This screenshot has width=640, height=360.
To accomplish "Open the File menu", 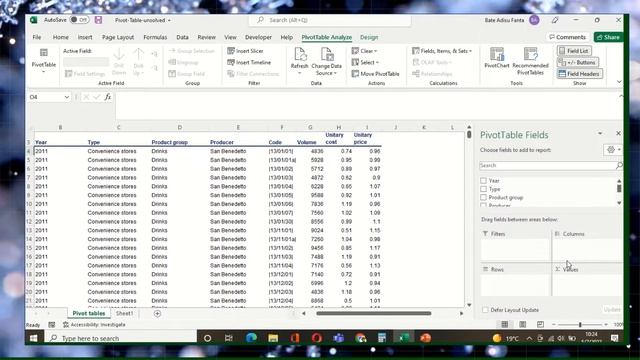I will 37,37.
